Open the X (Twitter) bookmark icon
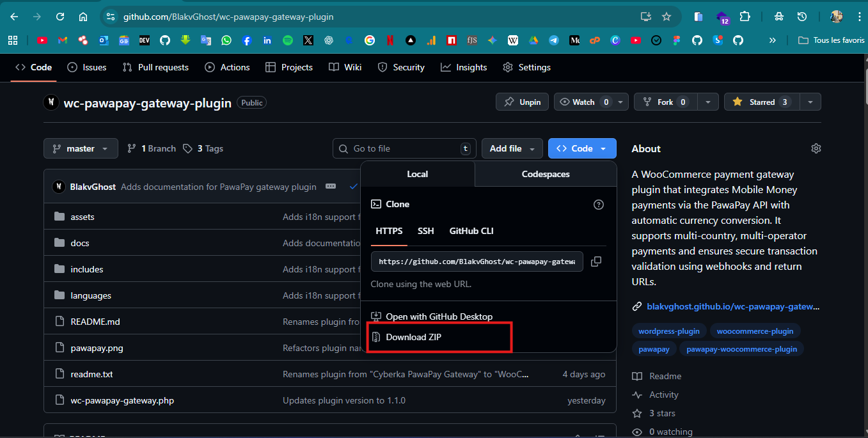 click(308, 40)
